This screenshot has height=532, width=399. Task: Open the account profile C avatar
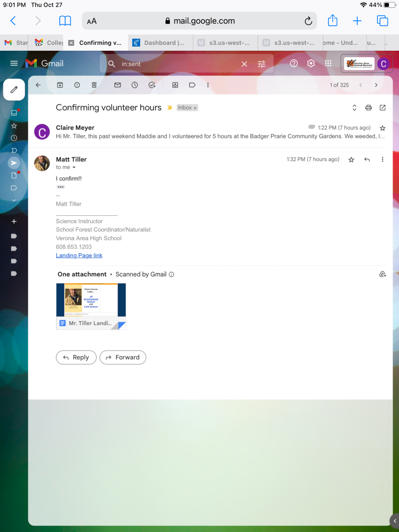tap(383, 64)
